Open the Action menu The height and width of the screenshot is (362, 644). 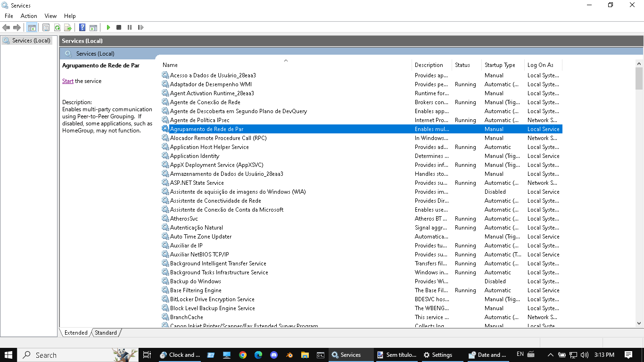click(x=29, y=16)
